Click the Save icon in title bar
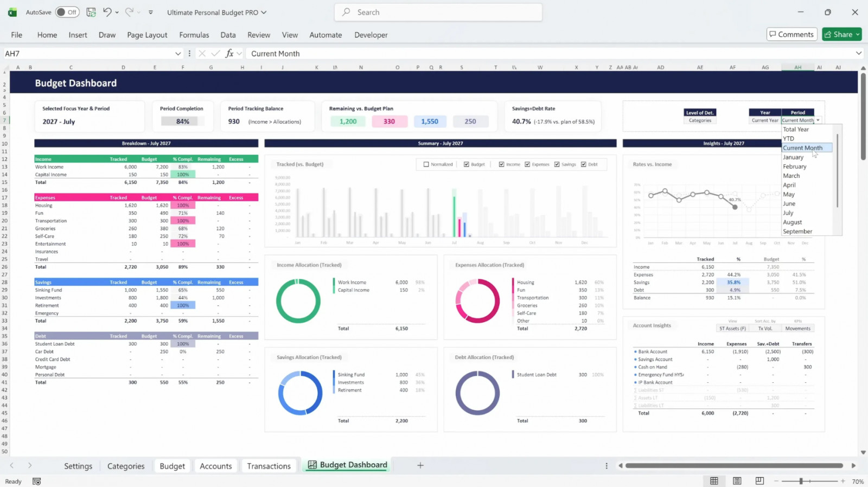The height and width of the screenshot is (487, 868). (91, 12)
